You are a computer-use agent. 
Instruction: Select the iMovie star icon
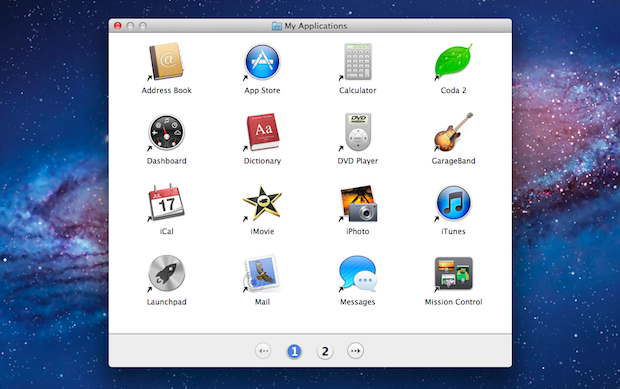click(262, 203)
